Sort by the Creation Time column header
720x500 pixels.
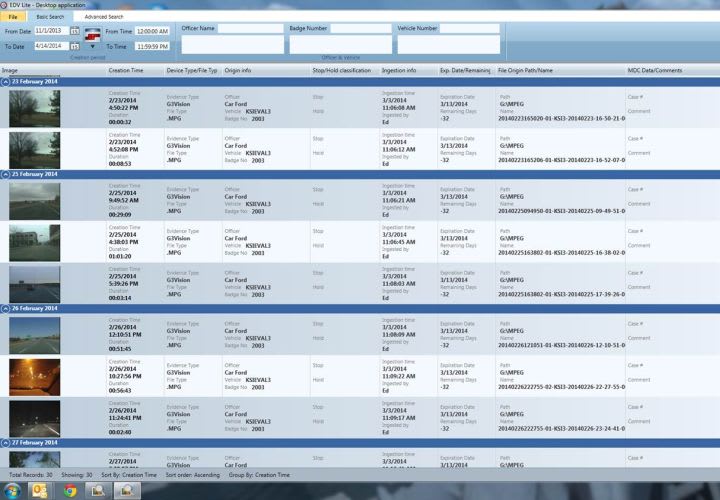pos(125,71)
